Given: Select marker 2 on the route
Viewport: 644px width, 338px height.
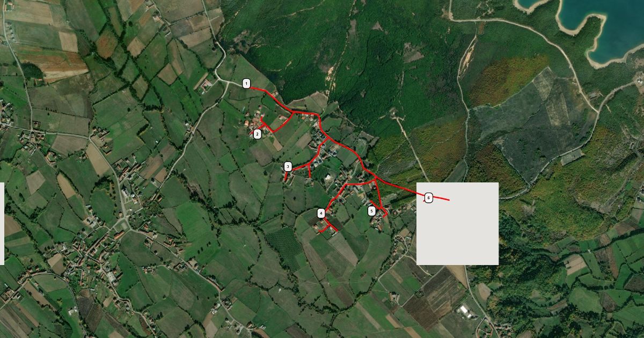Looking at the screenshot, I should point(258,134).
